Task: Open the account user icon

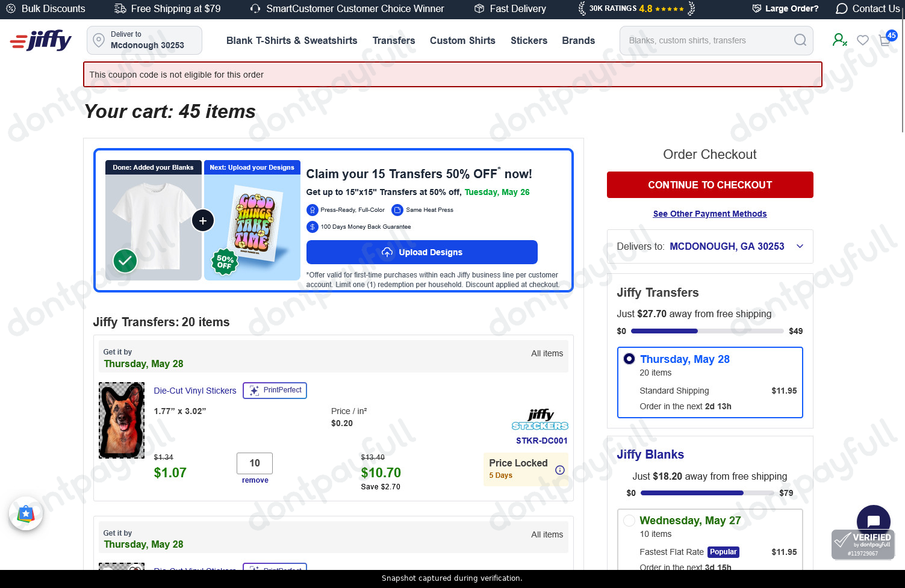Action: (x=839, y=40)
